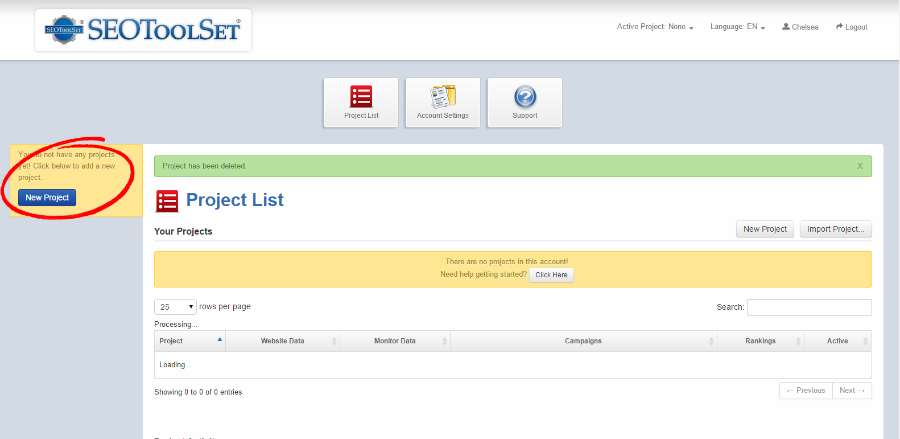Viewport: 900px width, 439px height.
Task: Go to Previous page of projects
Action: click(x=806, y=390)
